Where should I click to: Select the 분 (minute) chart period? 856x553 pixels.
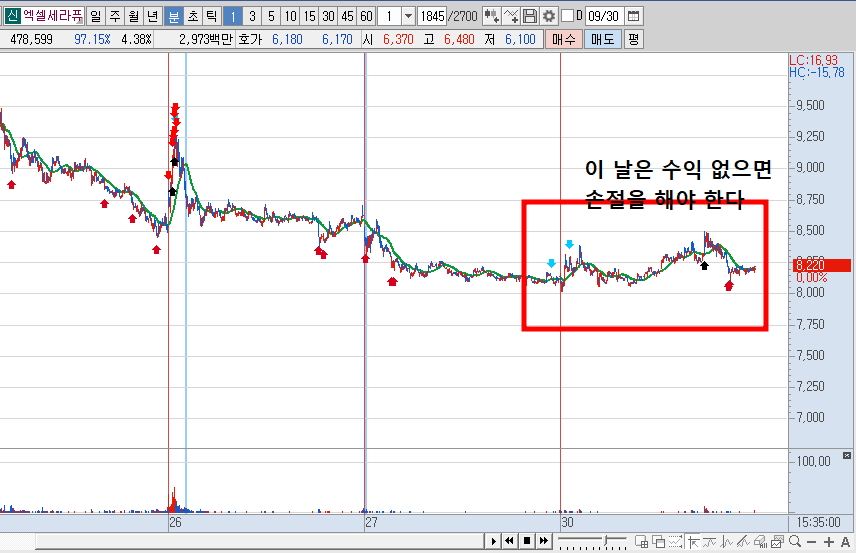click(x=174, y=16)
